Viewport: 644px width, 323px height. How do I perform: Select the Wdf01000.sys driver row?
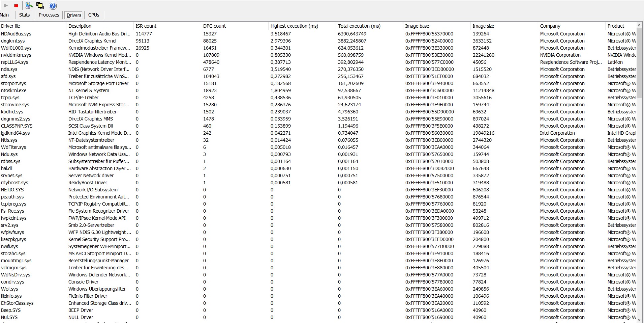[x=318, y=48]
